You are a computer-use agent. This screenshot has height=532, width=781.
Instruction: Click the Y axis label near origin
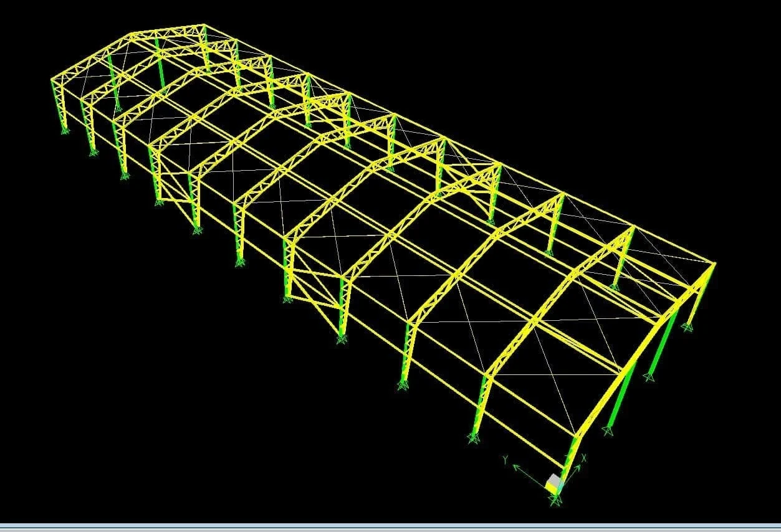point(504,459)
